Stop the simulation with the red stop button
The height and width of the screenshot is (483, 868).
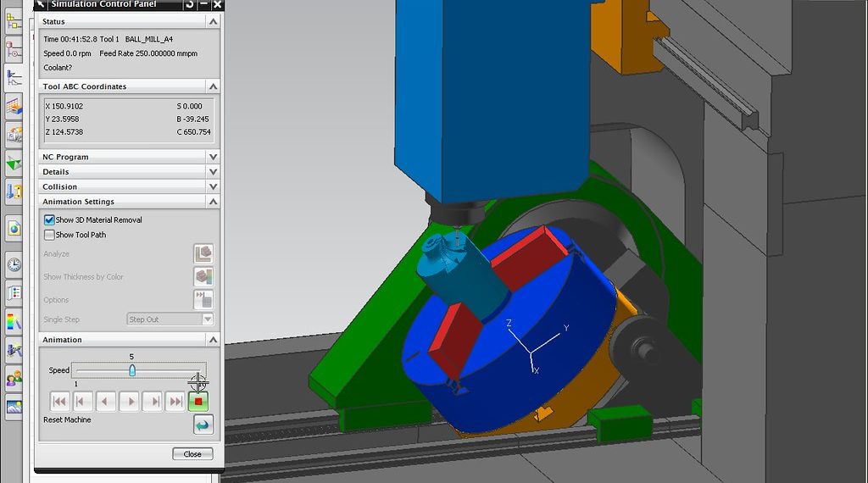click(198, 402)
